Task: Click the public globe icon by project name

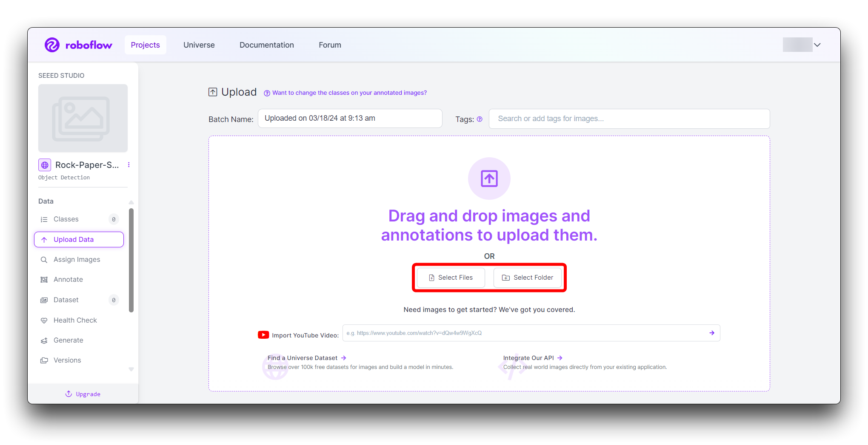Action: 45,165
